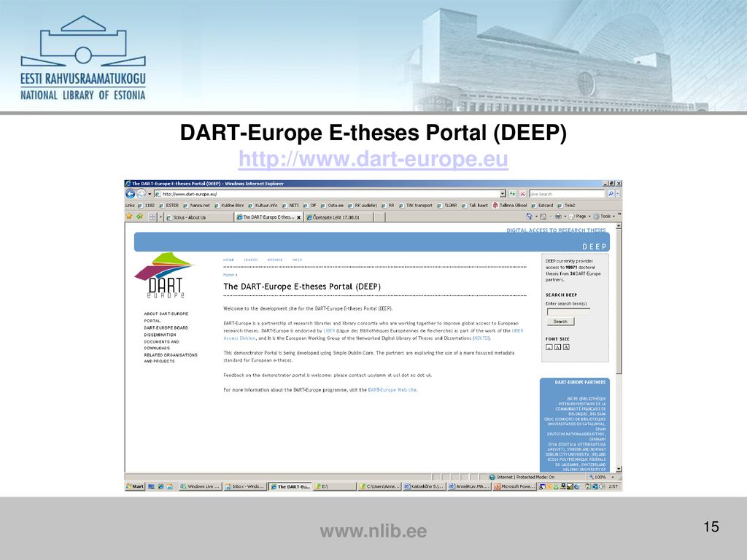This screenshot has height=560, width=747.
Task: Click the Windows Start button
Action: [135, 486]
